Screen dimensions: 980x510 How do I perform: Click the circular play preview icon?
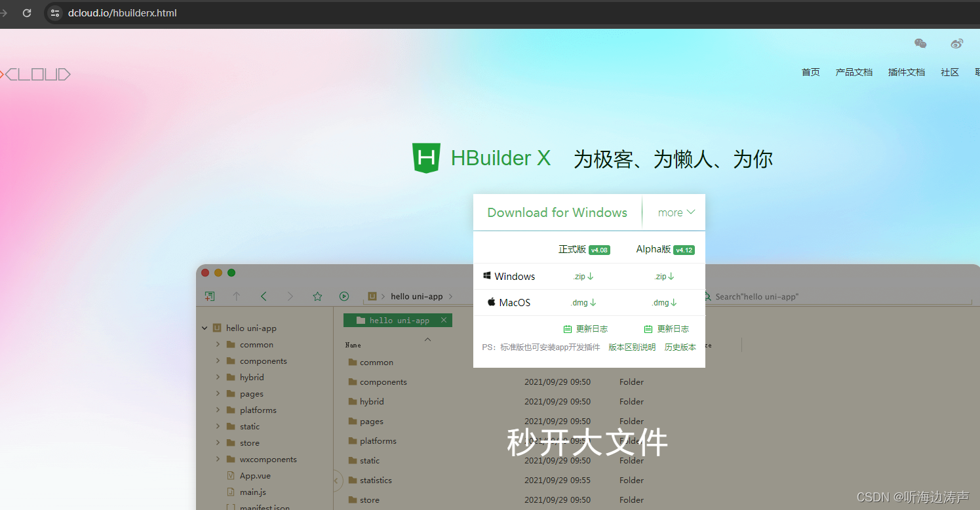tap(343, 296)
